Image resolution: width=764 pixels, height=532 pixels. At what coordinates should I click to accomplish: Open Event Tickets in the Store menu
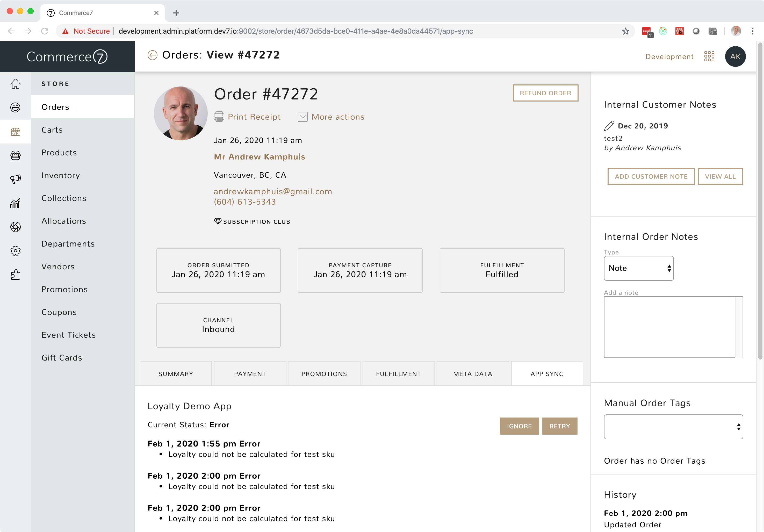tap(83, 335)
